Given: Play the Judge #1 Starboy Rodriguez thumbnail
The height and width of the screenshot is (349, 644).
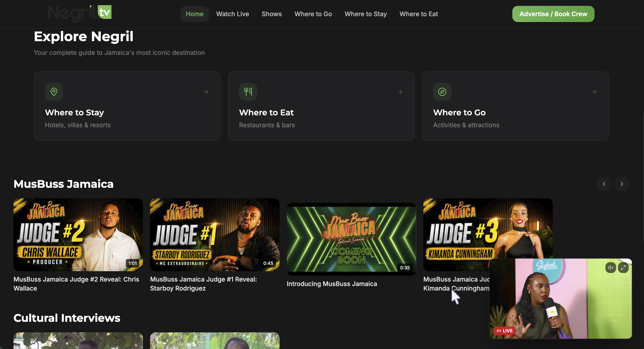Looking at the screenshot, I should (215, 235).
